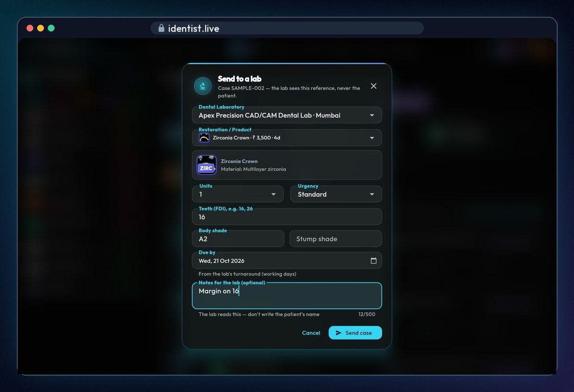Click the Notes for the lab text area
The image size is (574, 392).
(x=287, y=295)
